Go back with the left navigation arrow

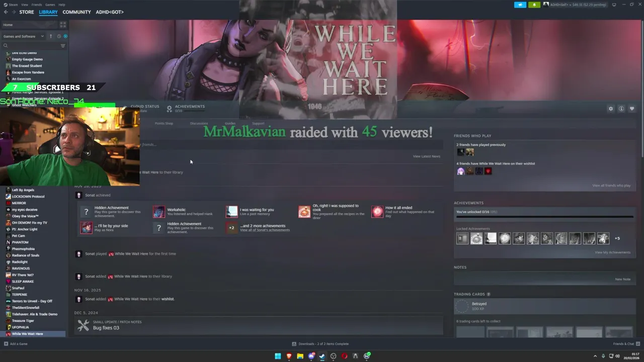click(x=6, y=12)
